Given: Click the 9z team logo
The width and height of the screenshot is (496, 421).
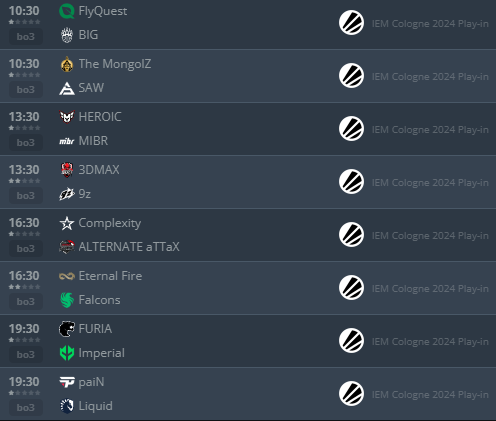Looking at the screenshot, I should click(67, 194).
